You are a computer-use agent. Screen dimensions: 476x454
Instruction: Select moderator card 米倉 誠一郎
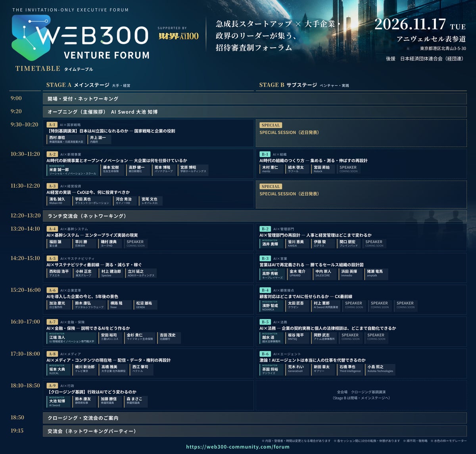pyautogui.click(x=73, y=170)
